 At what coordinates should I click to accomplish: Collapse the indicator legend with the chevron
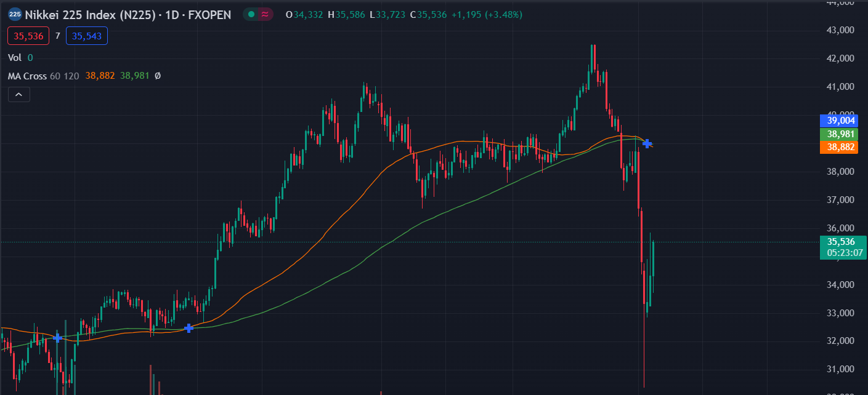[19, 94]
